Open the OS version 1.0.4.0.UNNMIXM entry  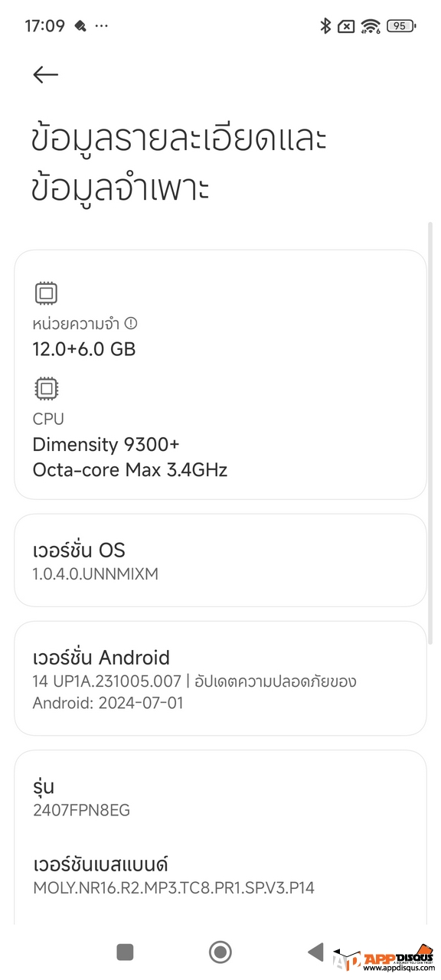pyautogui.click(x=220, y=560)
